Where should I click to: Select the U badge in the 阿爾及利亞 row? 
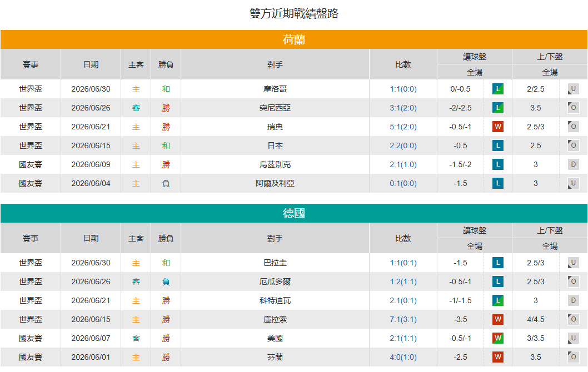click(x=573, y=183)
